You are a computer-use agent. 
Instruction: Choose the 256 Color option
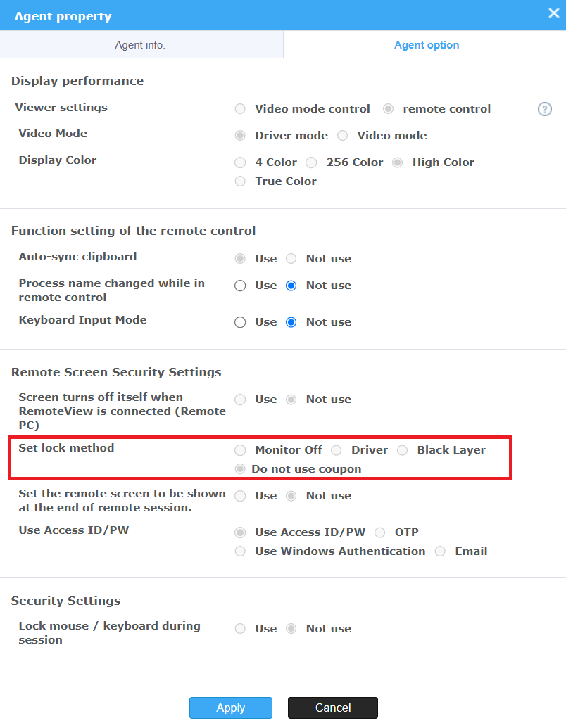pos(311,162)
